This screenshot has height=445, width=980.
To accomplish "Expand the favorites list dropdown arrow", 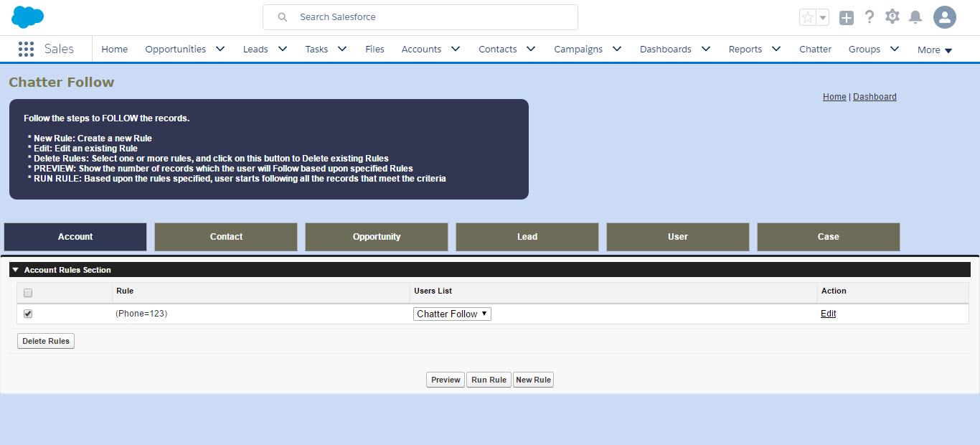I will pos(823,17).
